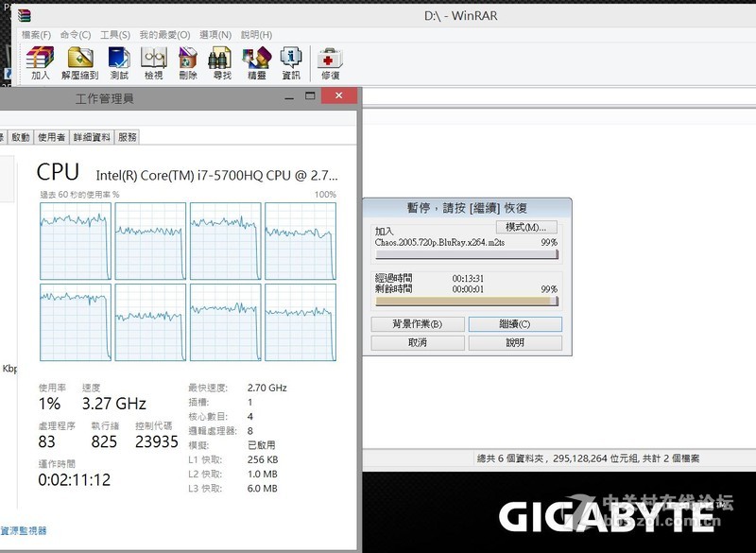Click the first logical processor graph
The image size is (756, 553).
click(76, 241)
